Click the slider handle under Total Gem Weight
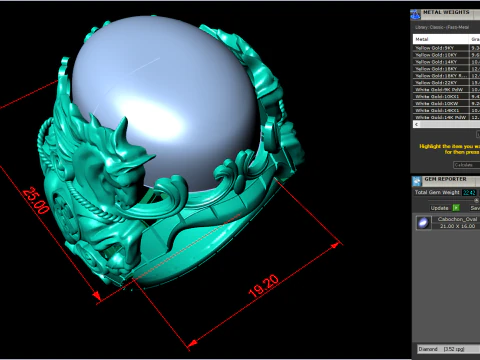Viewport: 480px width, 360px height. pyautogui.click(x=477, y=200)
